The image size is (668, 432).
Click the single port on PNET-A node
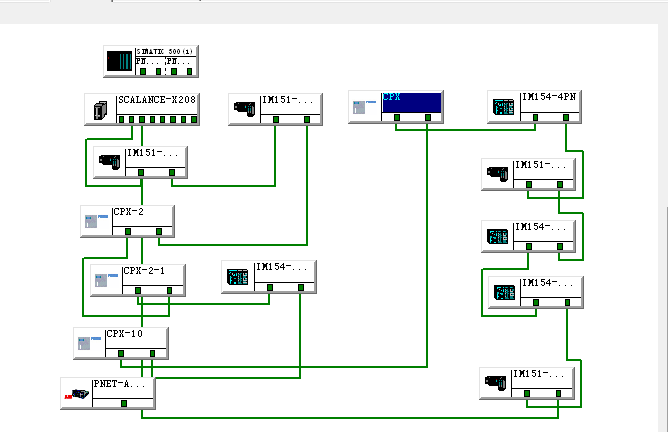click(x=123, y=403)
